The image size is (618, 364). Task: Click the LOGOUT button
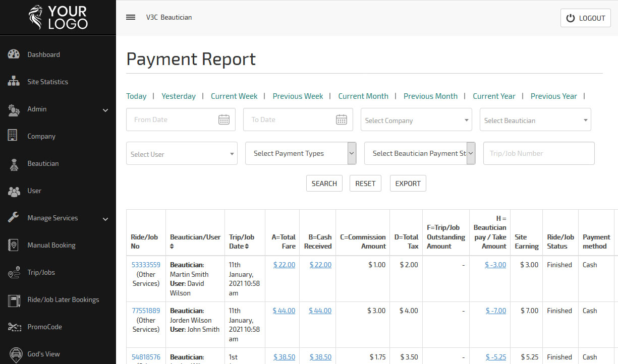pos(586,18)
